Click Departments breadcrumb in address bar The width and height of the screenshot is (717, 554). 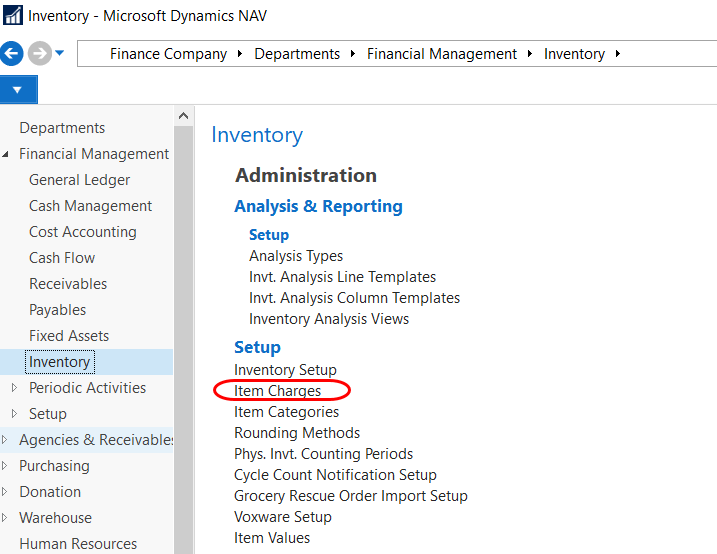[297, 54]
